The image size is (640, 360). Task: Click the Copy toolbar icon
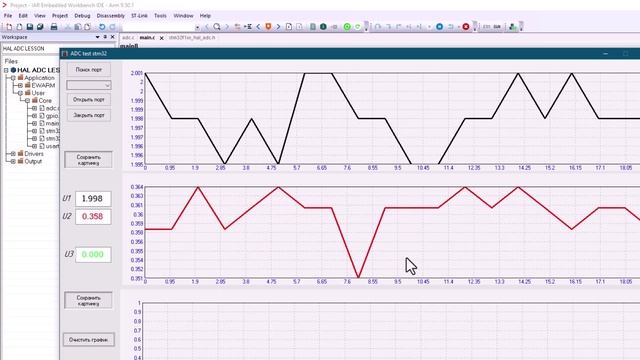[x=78, y=27]
